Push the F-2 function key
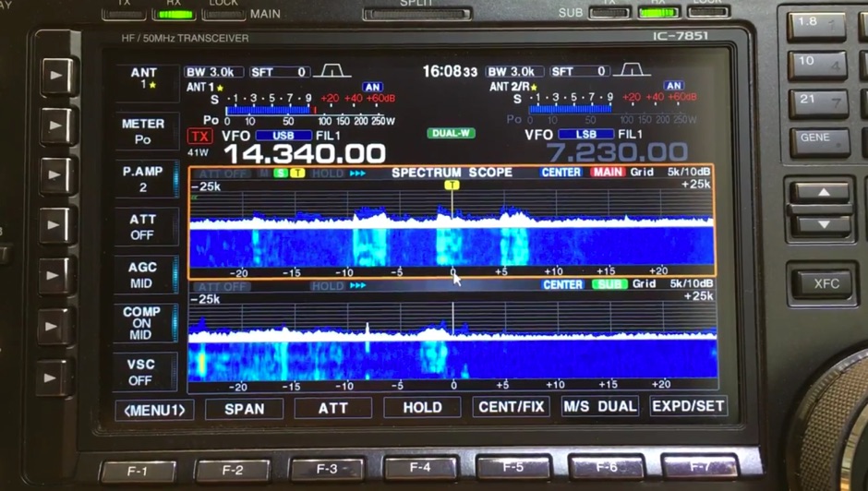The height and width of the screenshot is (491, 868). (x=233, y=471)
